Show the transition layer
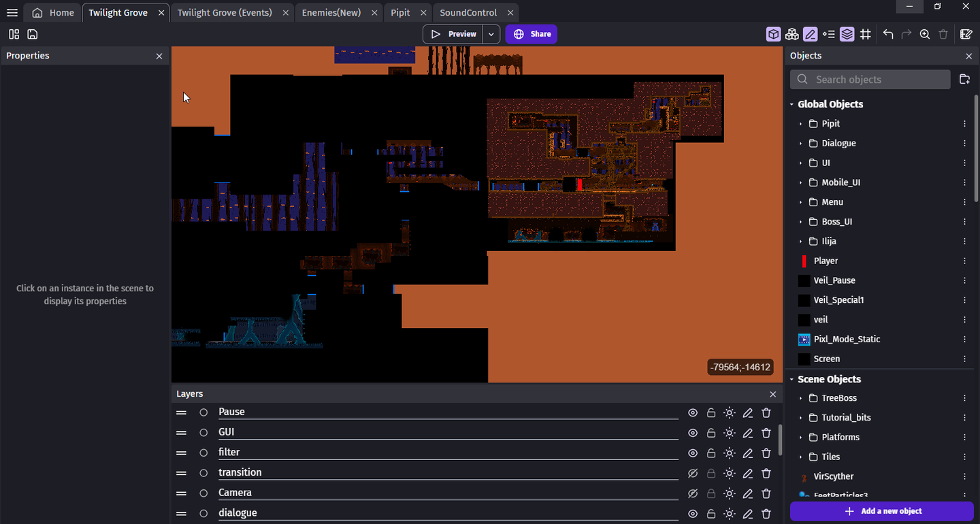This screenshot has height=524, width=980. 693,473
